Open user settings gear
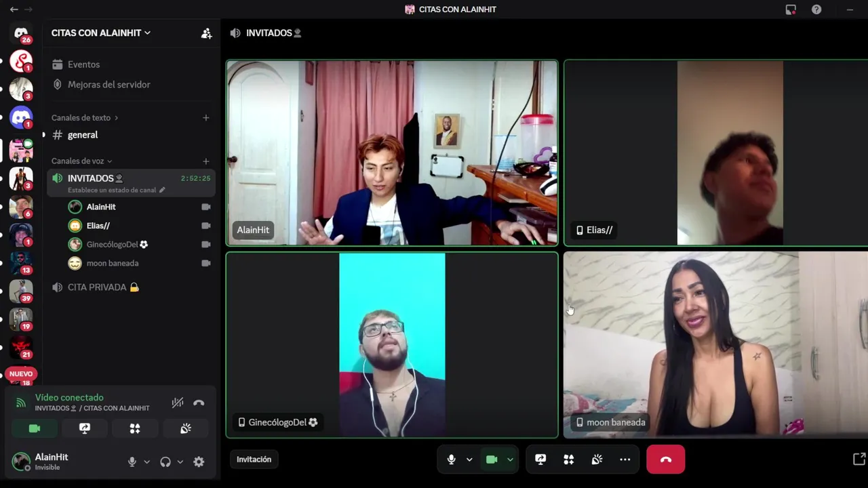The width and height of the screenshot is (868, 488). click(199, 462)
